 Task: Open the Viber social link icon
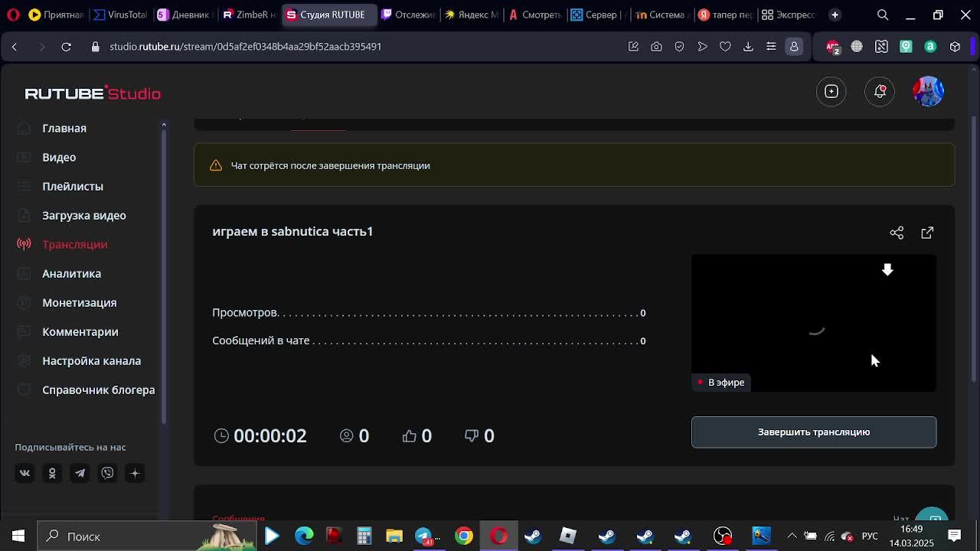click(x=107, y=473)
